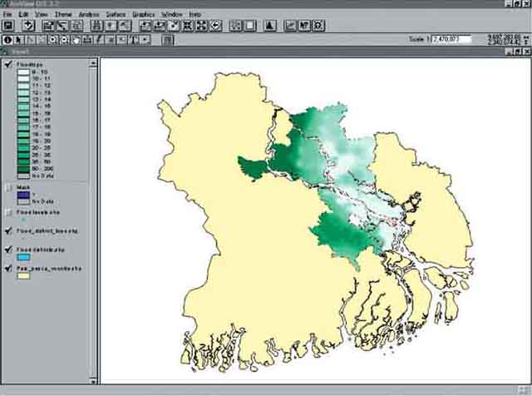532x396 pixels.
Task: Select the Zoom In magnifier tool
Action: 53,39
